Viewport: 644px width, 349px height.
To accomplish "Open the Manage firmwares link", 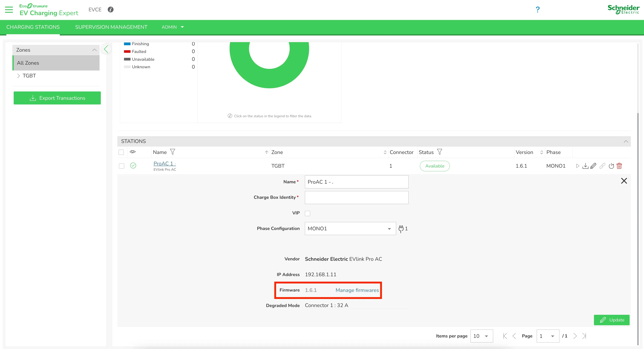I will pyautogui.click(x=357, y=290).
